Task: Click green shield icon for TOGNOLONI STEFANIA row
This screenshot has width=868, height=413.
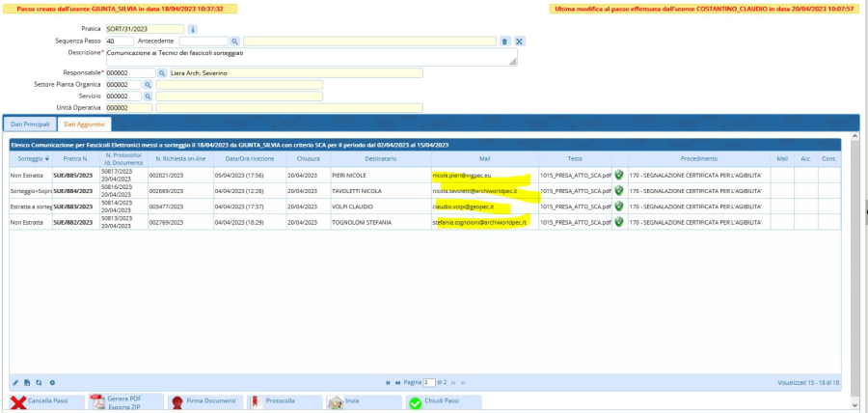Action: click(619, 222)
